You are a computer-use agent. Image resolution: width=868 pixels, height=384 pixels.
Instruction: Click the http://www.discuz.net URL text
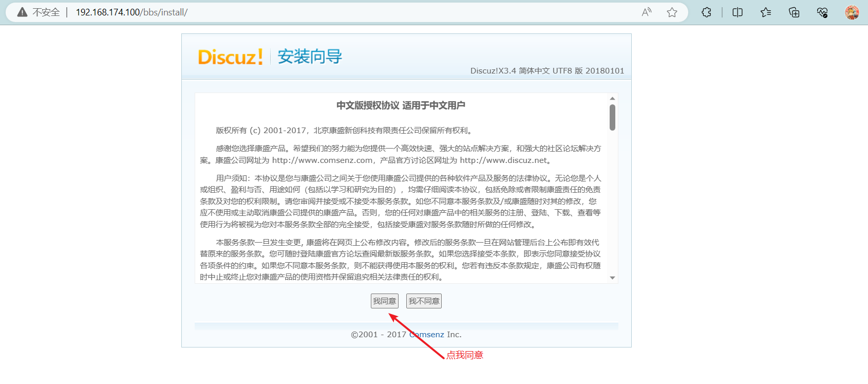tap(503, 160)
